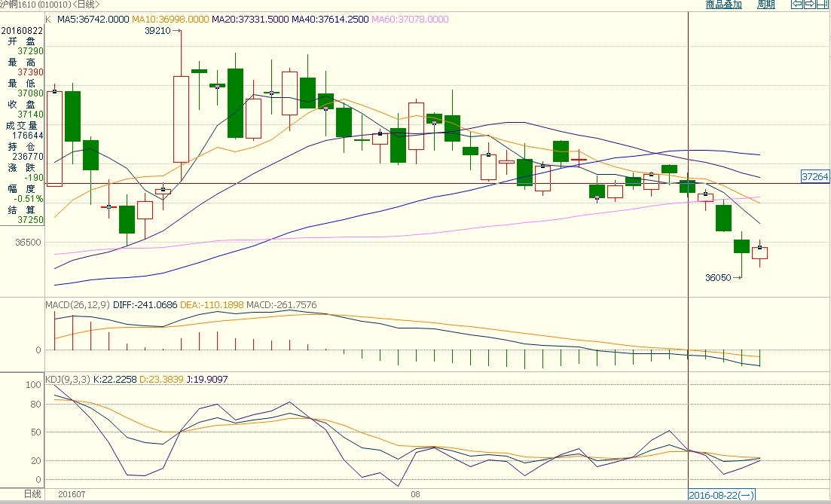Click the right arrow navigation icon

point(808,5)
